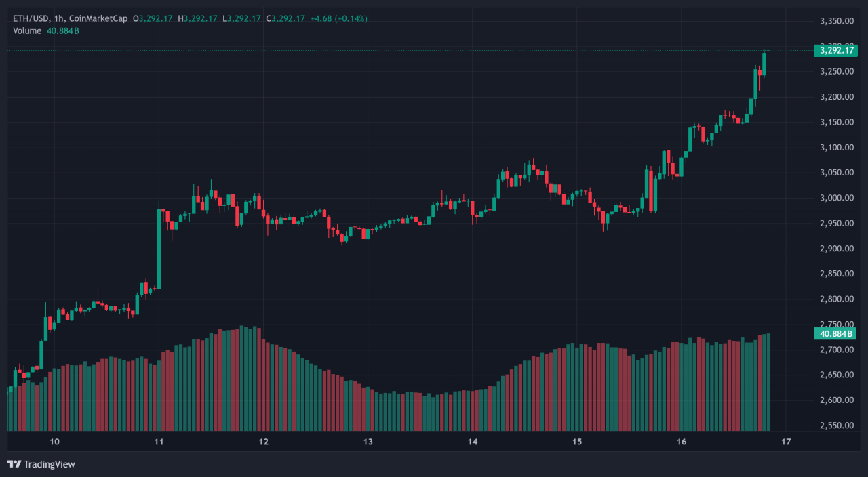Select the Volume indicator label
This screenshot has height=477, width=868.
(x=26, y=30)
